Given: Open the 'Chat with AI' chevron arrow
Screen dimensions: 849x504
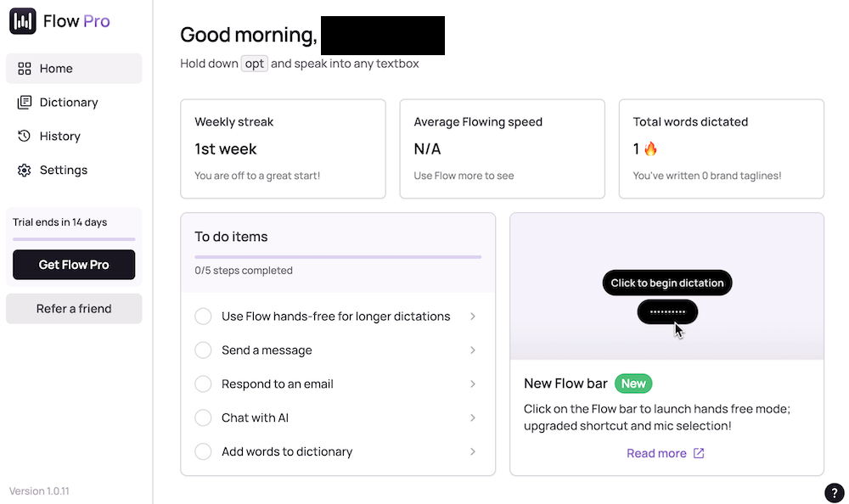Looking at the screenshot, I should tap(473, 418).
